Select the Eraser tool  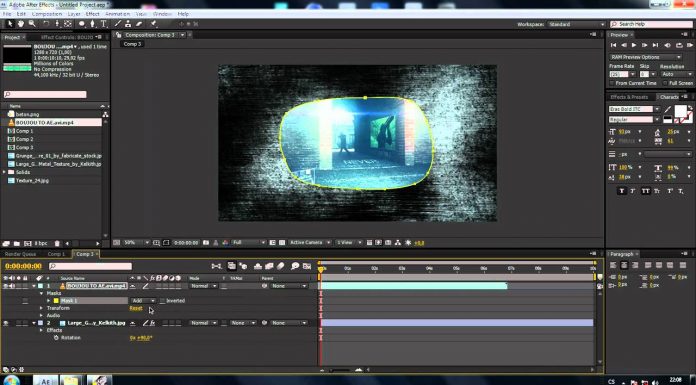[x=139, y=24]
